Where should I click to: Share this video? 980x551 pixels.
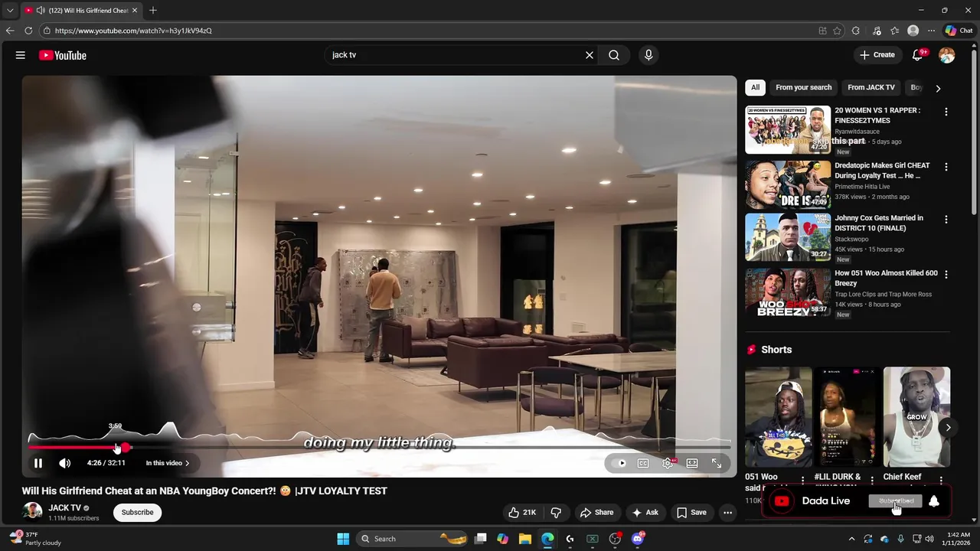pyautogui.click(x=596, y=513)
